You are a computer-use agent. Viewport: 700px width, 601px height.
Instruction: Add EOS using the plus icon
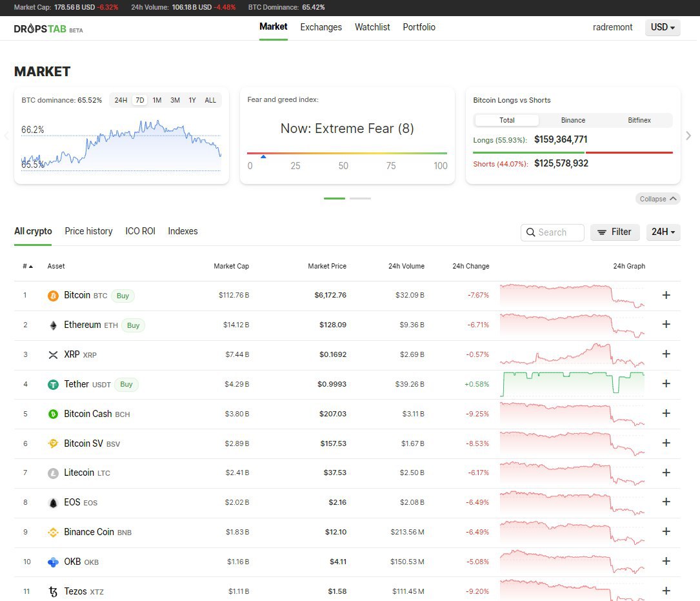click(666, 502)
